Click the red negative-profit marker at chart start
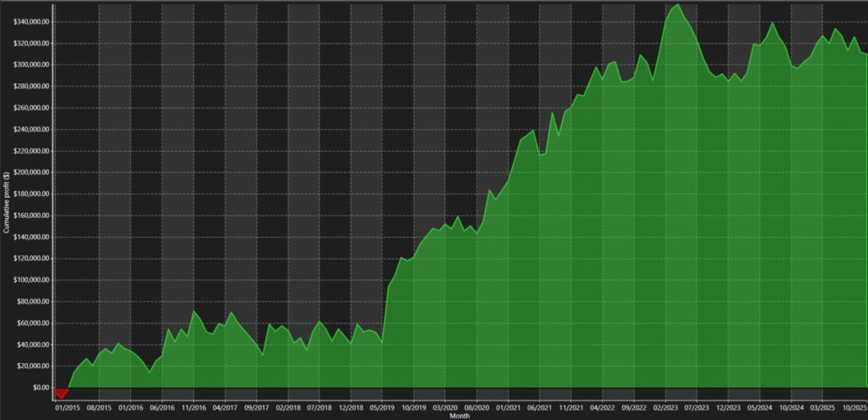Viewport: 868px width, 420px height. coord(61,392)
